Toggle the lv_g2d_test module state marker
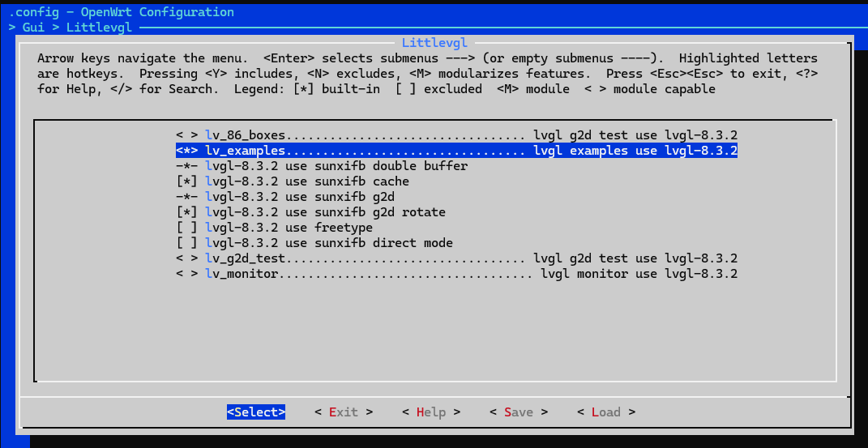 pyautogui.click(x=186, y=258)
